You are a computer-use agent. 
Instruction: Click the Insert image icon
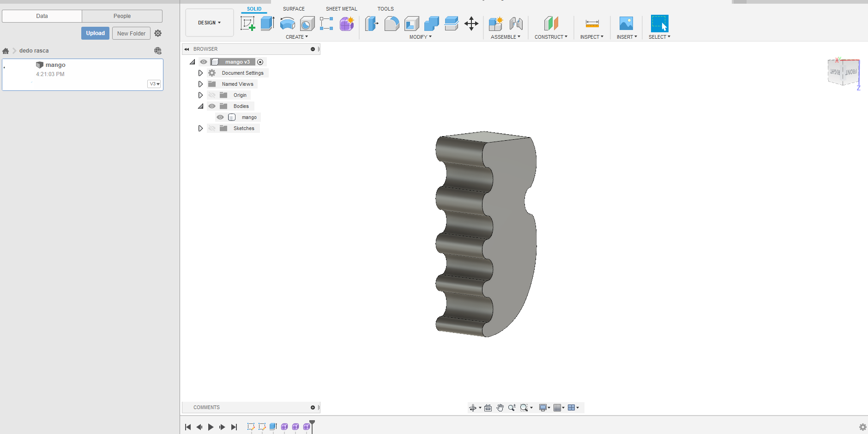(626, 23)
